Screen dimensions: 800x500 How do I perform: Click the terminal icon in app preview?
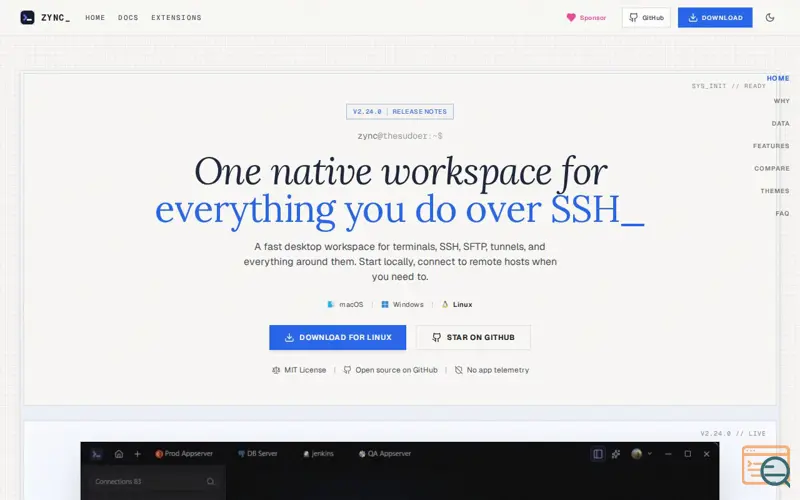[x=96, y=454]
